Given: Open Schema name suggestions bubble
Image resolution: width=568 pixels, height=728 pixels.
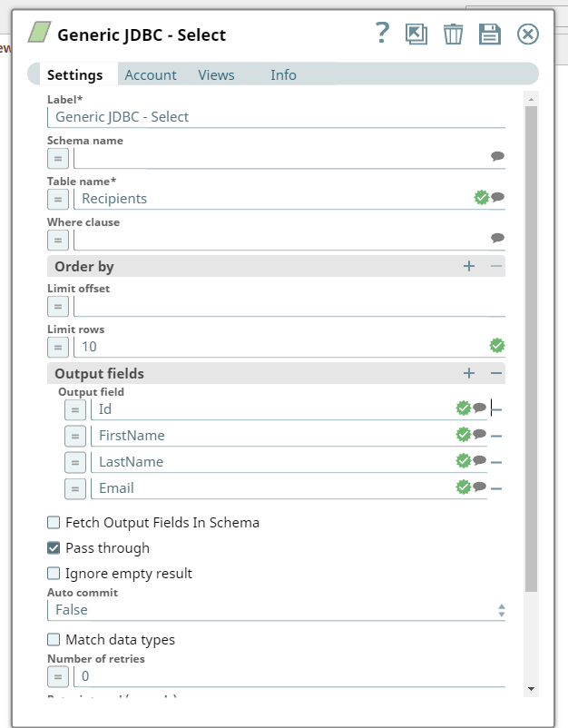Looking at the screenshot, I should click(497, 156).
